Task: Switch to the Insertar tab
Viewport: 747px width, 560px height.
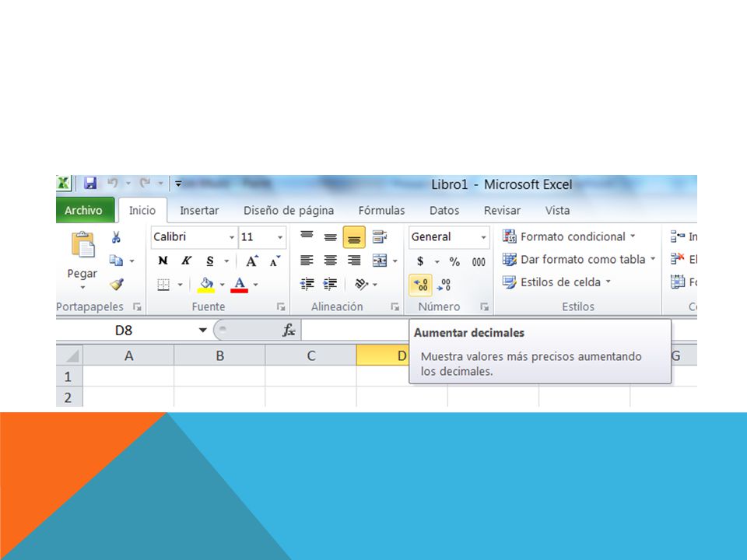Action: click(x=199, y=211)
